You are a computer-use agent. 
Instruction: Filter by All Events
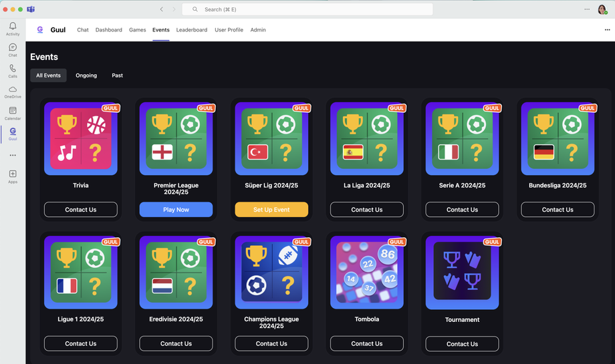(x=48, y=75)
